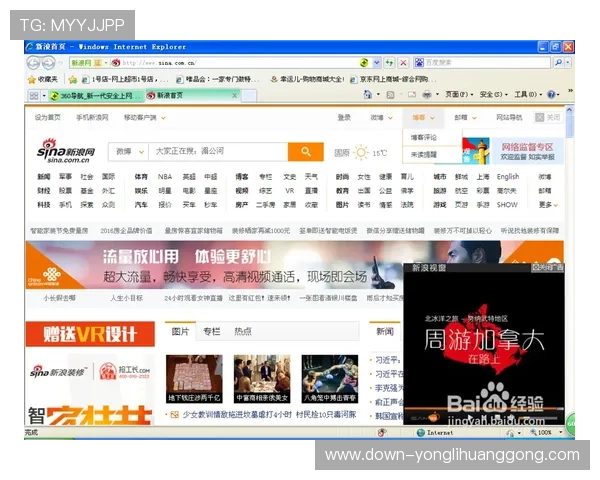600x480 pixels.
Task: Click the 赠送VR设计 banner
Action: (x=90, y=334)
